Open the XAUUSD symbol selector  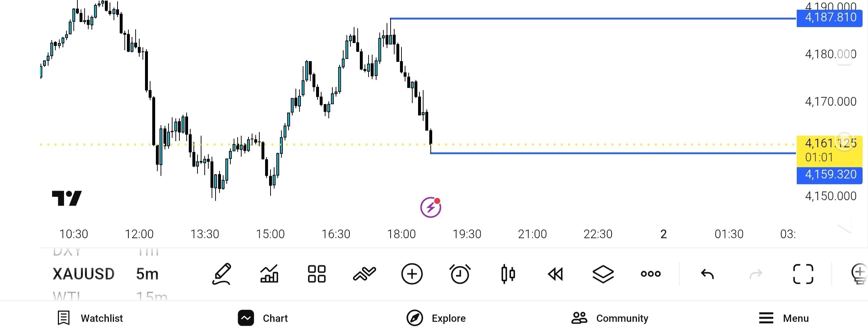point(84,274)
